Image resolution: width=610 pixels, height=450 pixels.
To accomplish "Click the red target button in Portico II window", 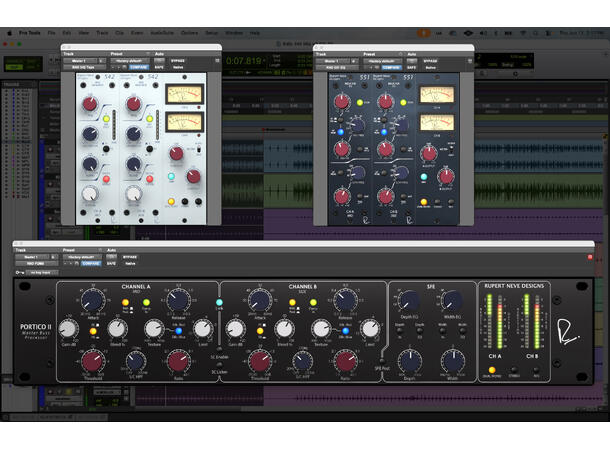I will click(x=590, y=257).
